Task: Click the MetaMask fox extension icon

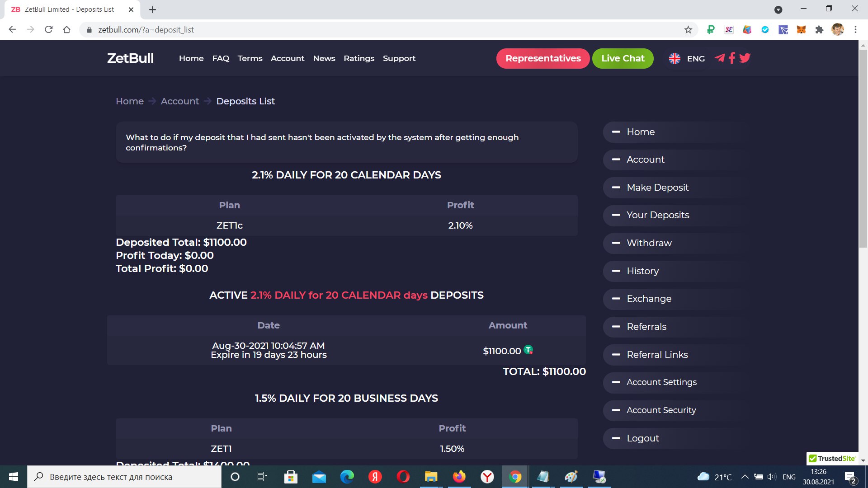Action: (801, 30)
